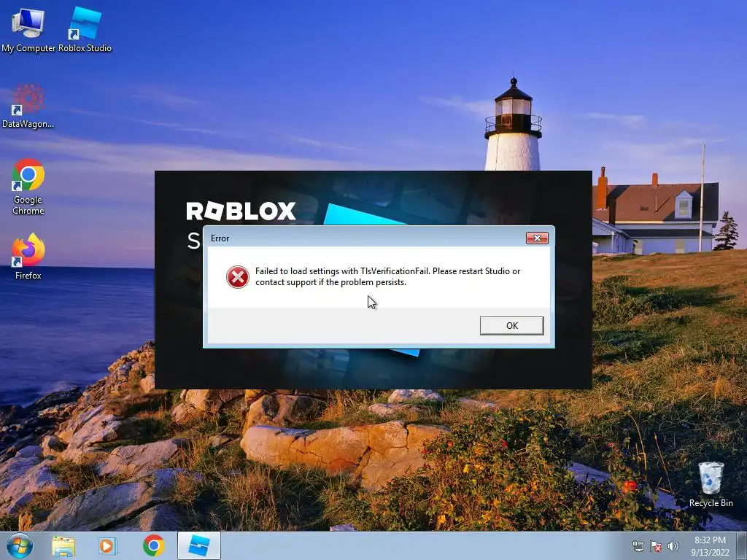The height and width of the screenshot is (560, 747).
Task: Open the Action Center flag icon
Action: coord(656,546)
